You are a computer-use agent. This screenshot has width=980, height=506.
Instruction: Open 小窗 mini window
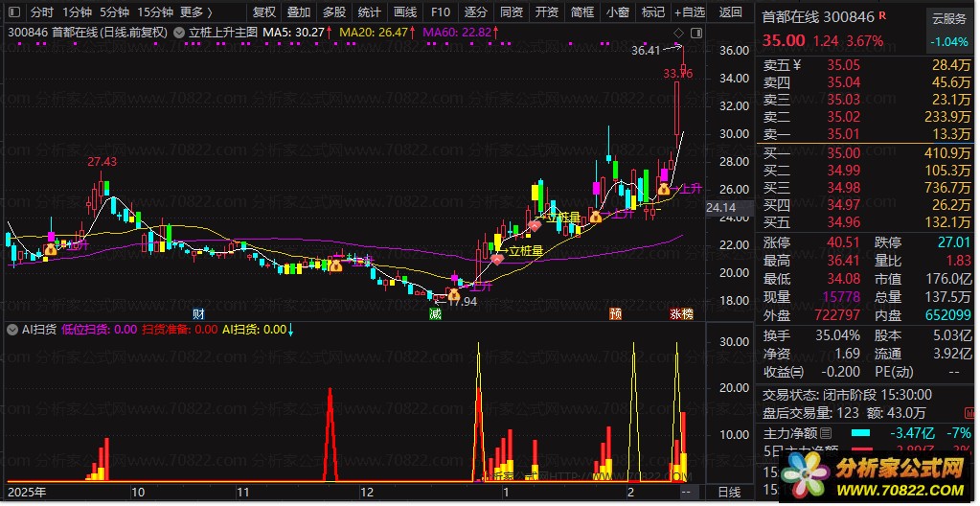pos(618,11)
